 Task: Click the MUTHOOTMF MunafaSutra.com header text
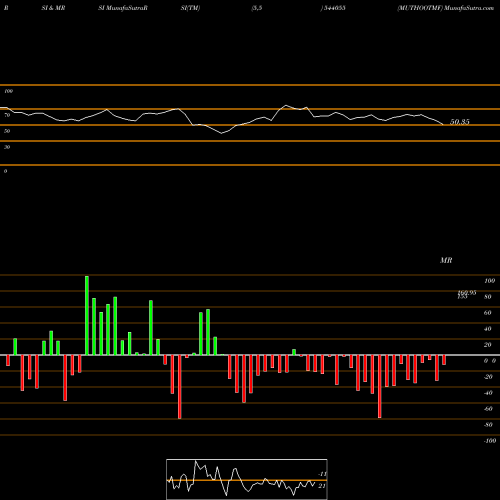tap(445, 8)
